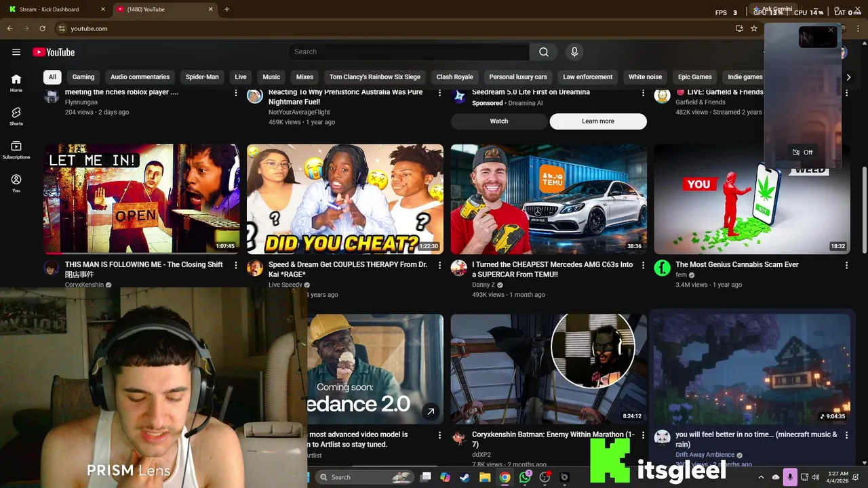Select the Law enforcement chip
Screen dimensions: 868x488
(x=588, y=77)
